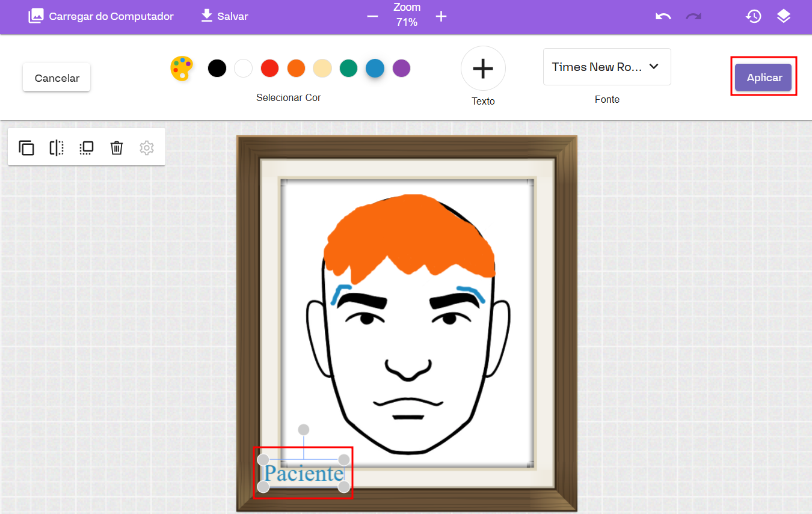812x514 pixels.
Task: Add new text with plus button
Action: pos(483,69)
